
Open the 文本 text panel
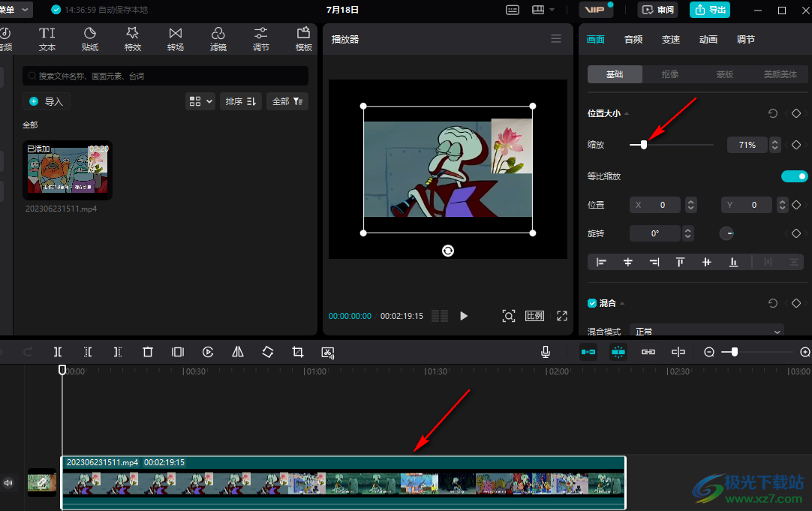(x=47, y=39)
